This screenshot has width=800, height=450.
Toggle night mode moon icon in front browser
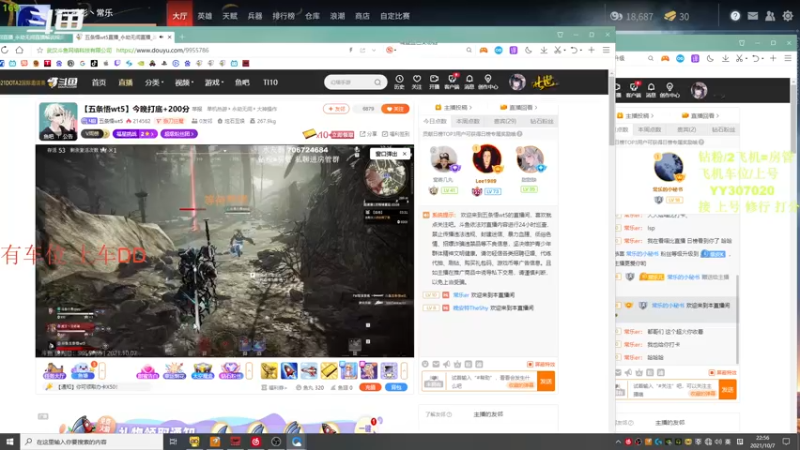click(x=529, y=50)
